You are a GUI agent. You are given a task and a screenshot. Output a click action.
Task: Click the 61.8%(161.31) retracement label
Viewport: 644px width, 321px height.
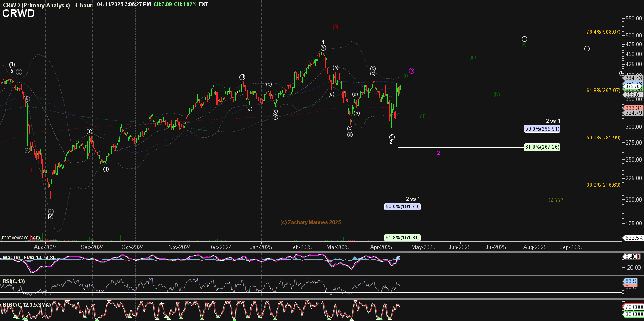402,237
